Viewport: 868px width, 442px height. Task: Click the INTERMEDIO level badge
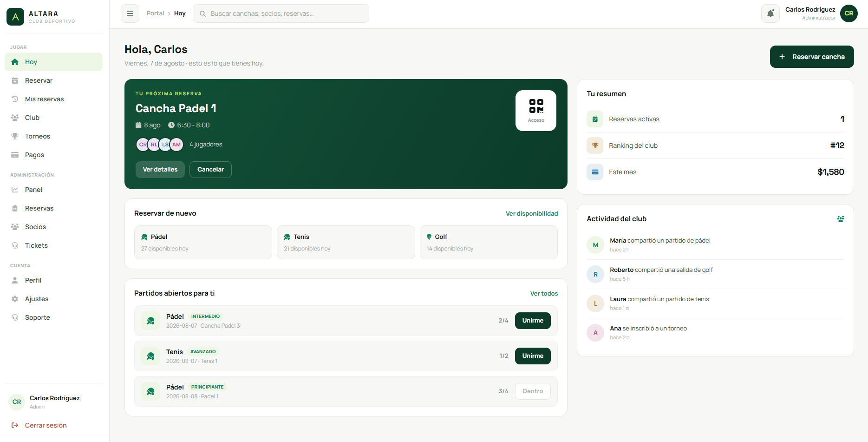pos(205,317)
